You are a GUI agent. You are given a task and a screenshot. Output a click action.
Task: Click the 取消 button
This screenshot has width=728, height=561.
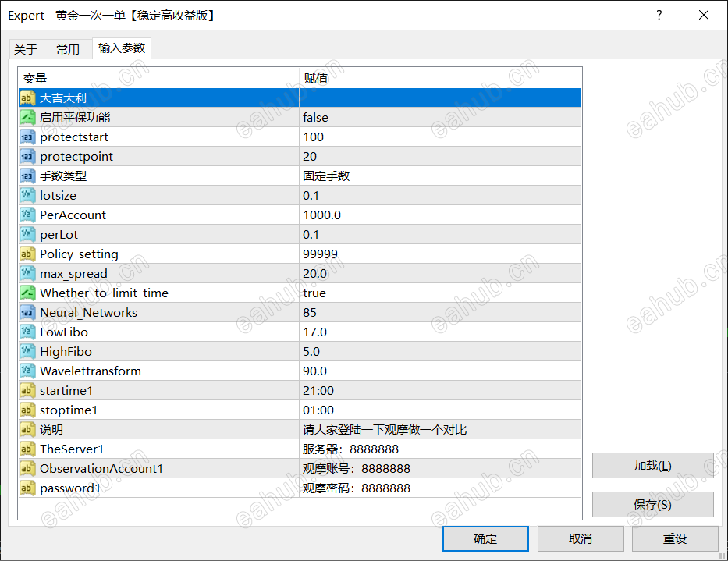coord(581,538)
